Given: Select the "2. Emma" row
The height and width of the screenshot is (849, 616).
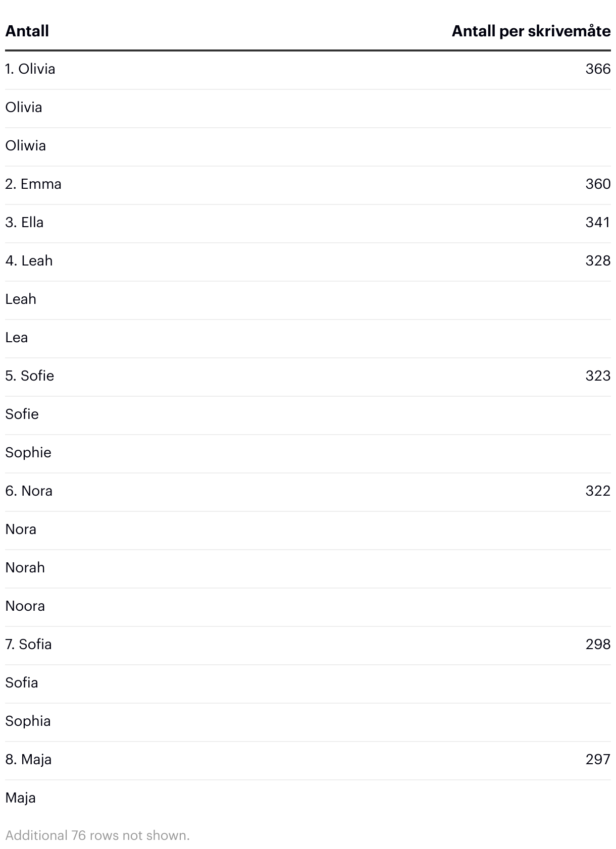Looking at the screenshot, I should point(33,184).
